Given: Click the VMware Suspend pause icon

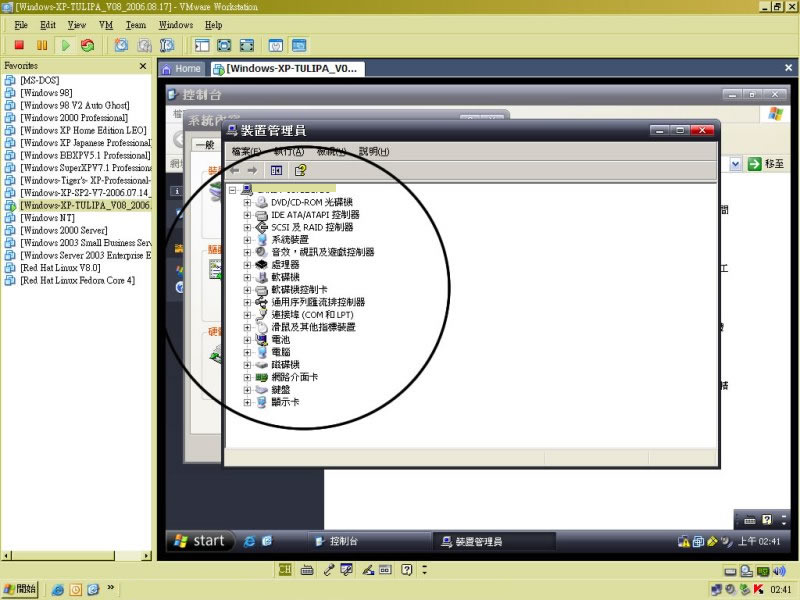Looking at the screenshot, I should pyautogui.click(x=42, y=45).
